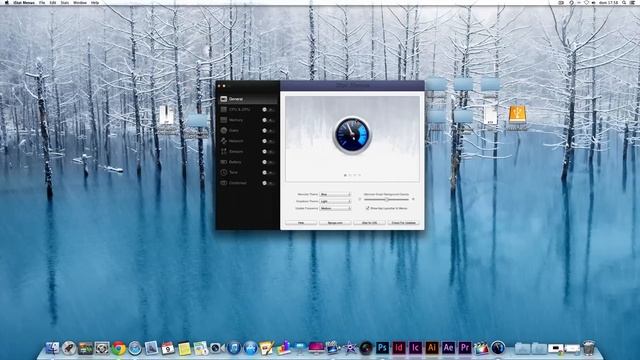The width and height of the screenshot is (640, 360).
Task: Open the Menubar Theme dropdown
Action: 335,194
